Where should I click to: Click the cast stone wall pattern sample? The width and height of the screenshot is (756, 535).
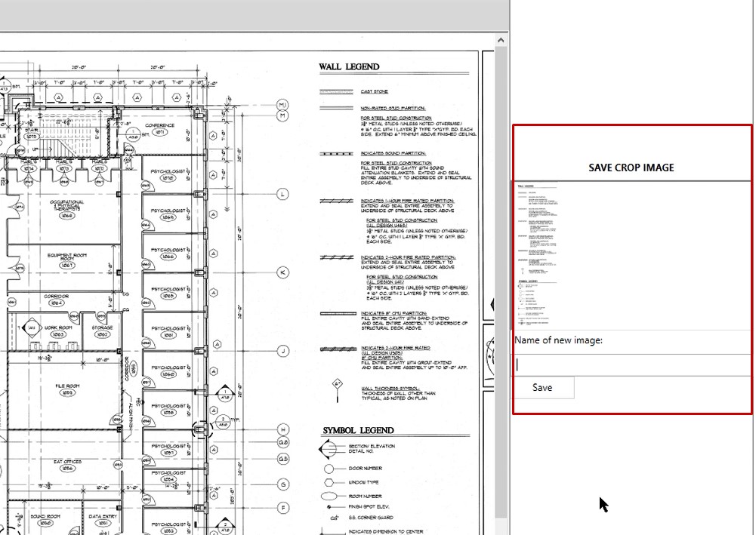337,91
